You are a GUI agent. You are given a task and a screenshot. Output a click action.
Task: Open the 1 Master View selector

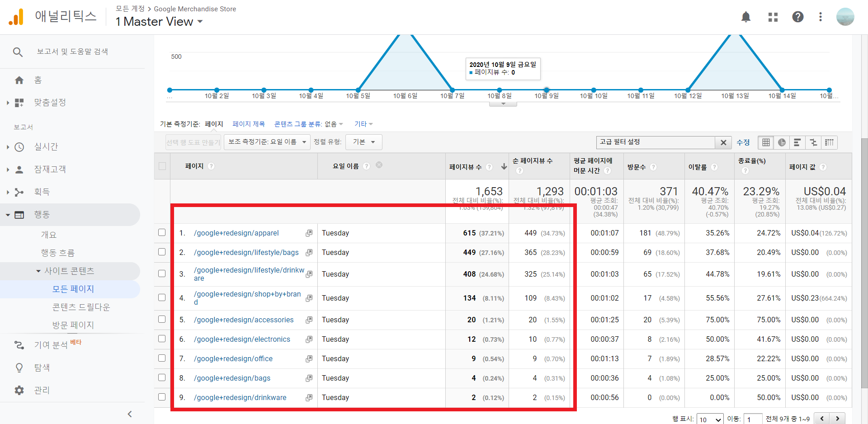159,21
